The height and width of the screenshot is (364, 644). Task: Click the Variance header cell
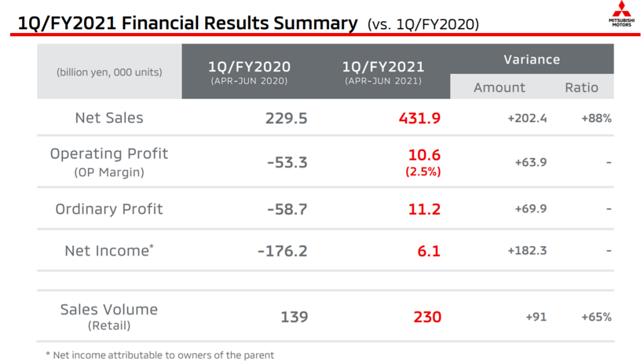point(532,59)
